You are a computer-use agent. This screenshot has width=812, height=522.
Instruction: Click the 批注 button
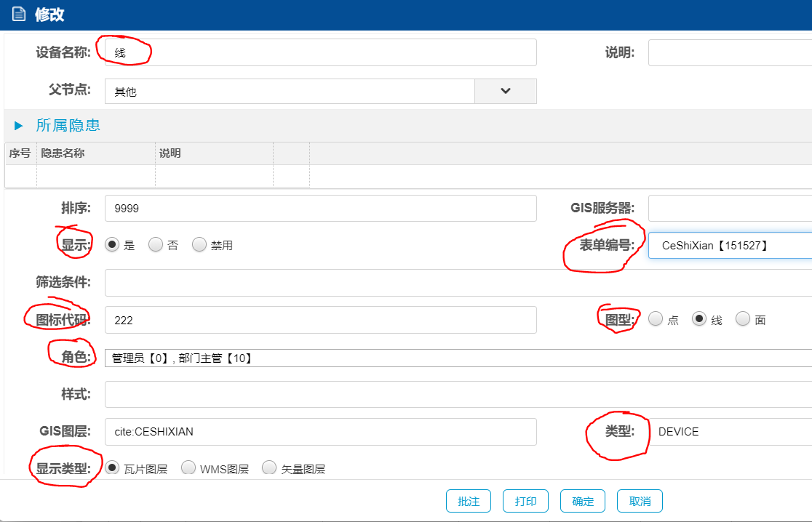pos(469,501)
